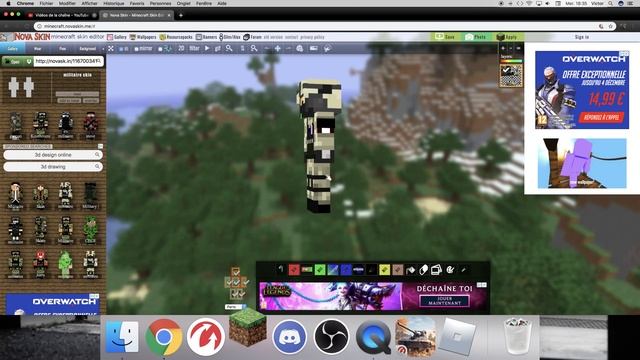Open the Resourcepacks page link
The height and width of the screenshot is (360, 640).
pos(176,37)
